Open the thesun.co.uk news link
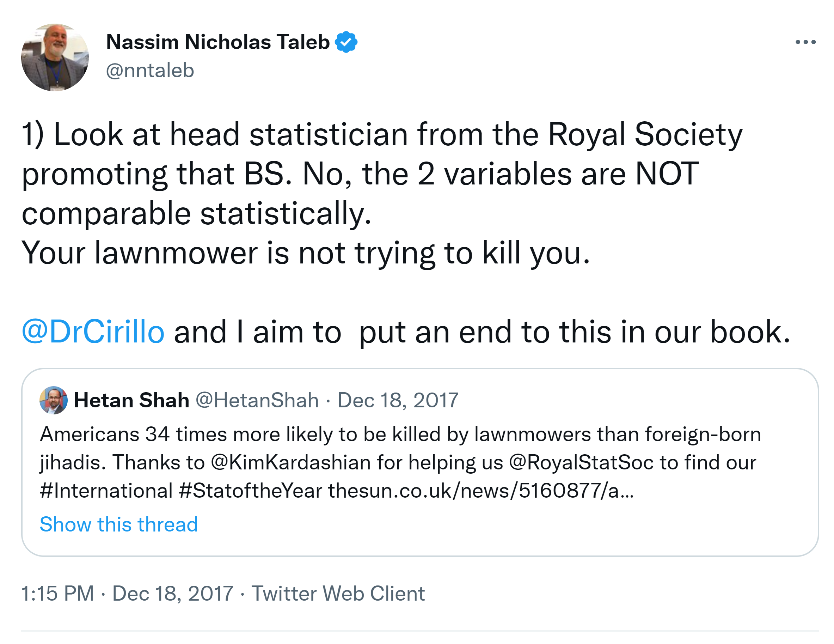The width and height of the screenshot is (834, 644). click(480, 491)
